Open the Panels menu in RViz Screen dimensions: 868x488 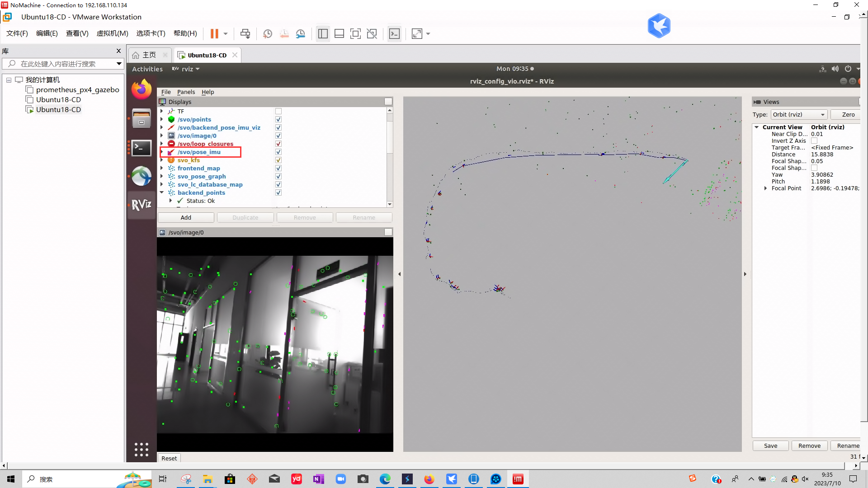click(186, 92)
